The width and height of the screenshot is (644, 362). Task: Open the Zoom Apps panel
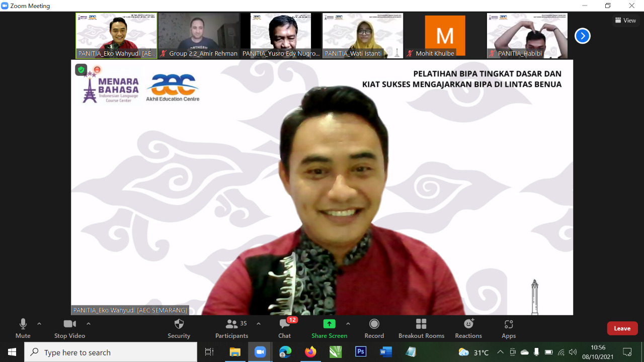click(x=508, y=328)
